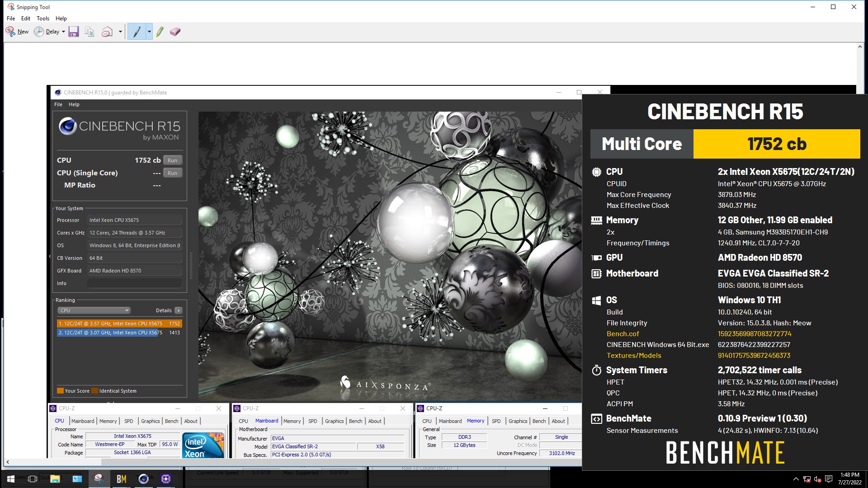Image resolution: width=868 pixels, height=488 pixels.
Task: Open the Snipping Tool Tools menu
Action: click(x=43, y=19)
